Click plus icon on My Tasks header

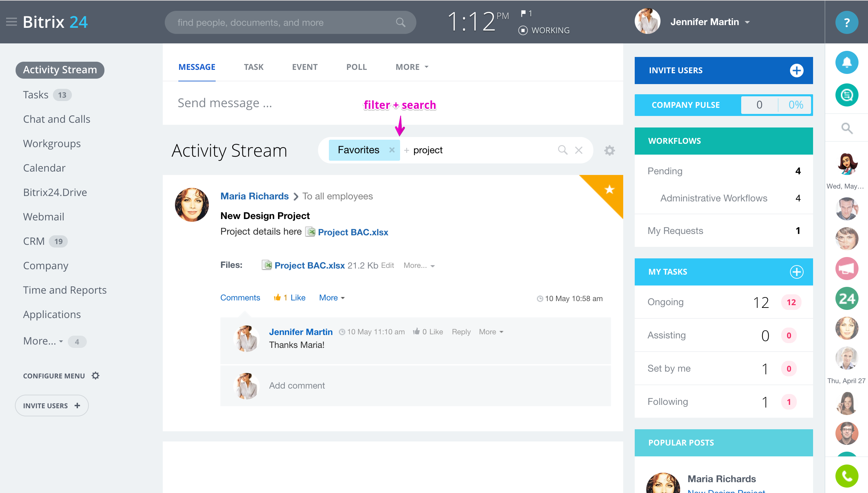pyautogui.click(x=796, y=272)
